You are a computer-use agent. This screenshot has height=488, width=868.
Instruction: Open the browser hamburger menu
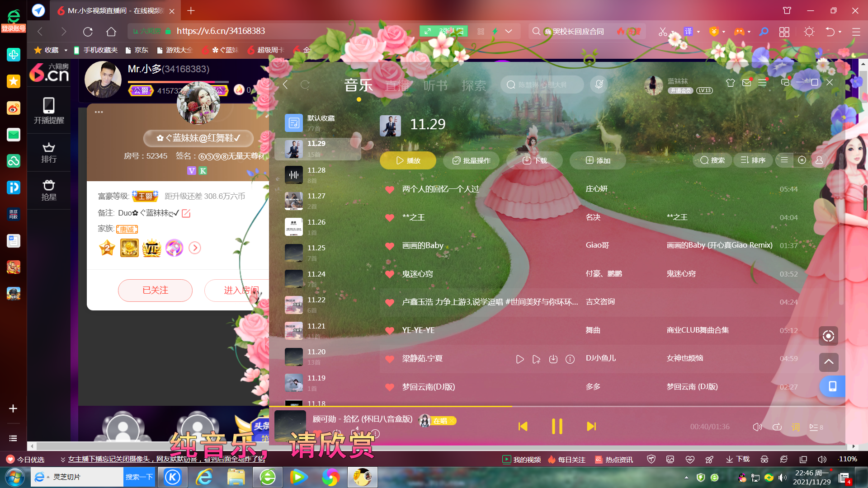(x=856, y=32)
